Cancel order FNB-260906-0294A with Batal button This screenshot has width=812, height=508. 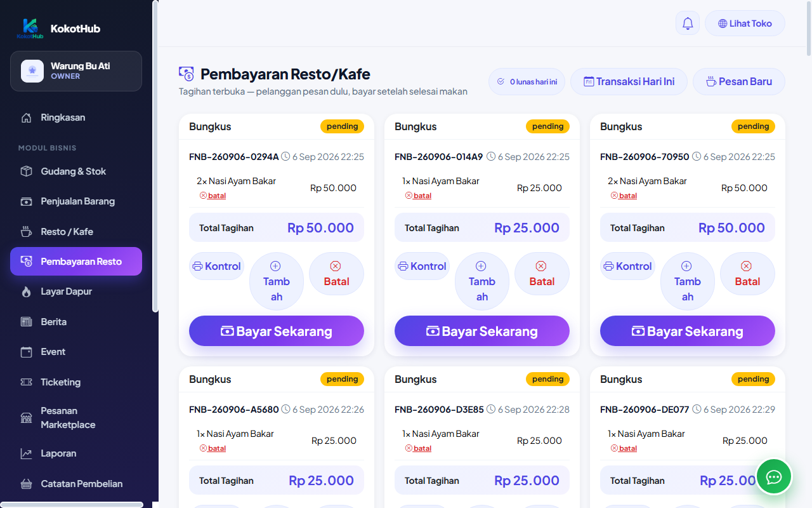(x=336, y=274)
